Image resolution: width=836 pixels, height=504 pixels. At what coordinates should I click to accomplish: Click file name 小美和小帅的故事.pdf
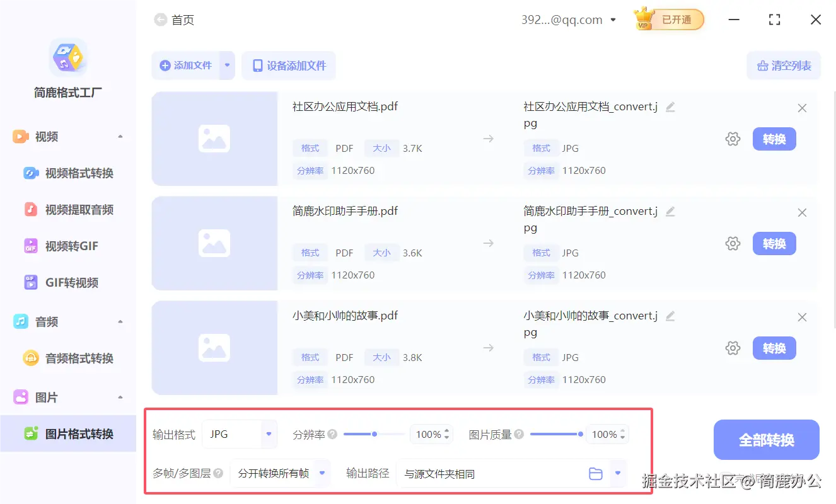(345, 316)
